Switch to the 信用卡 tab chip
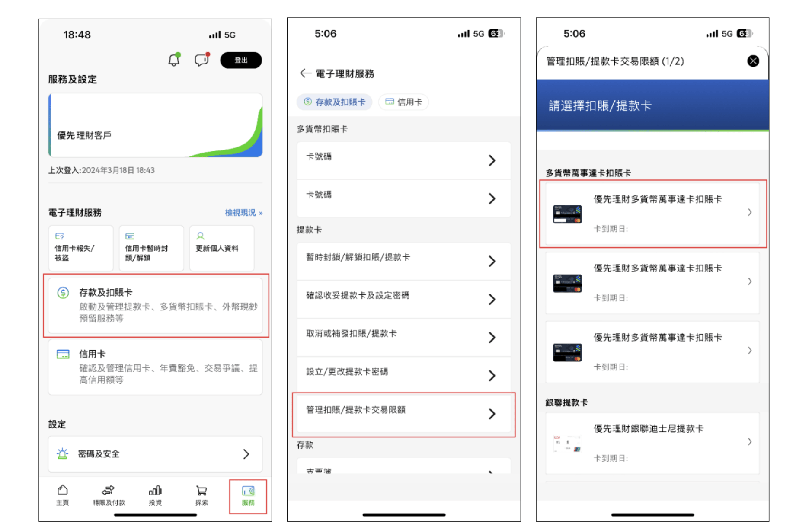Screen dimensions: 812x530 click(403, 102)
